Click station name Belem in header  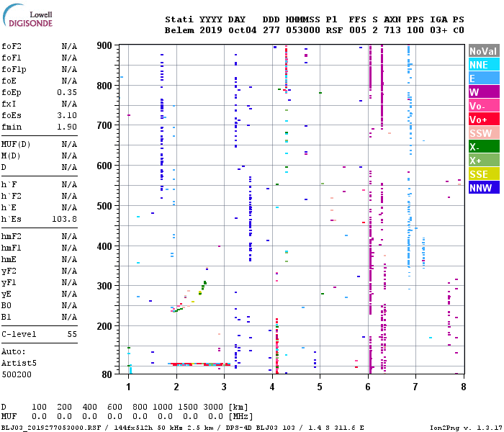[x=179, y=30]
